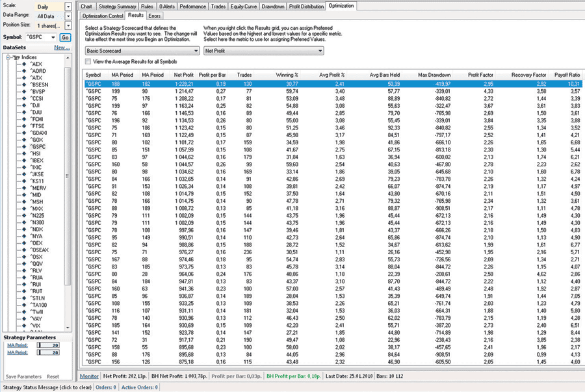Select the ^FCHI index in the tree
This screenshot has height=392, width=585.
pos(37,120)
